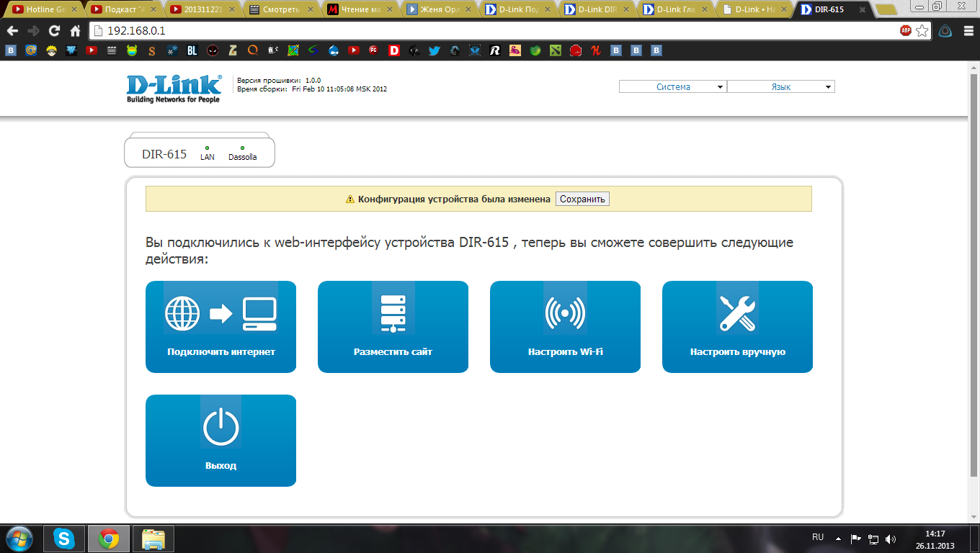Screen dimensions: 980x553
Task: Switch to the Смотреть browser tab
Action: [x=280, y=9]
